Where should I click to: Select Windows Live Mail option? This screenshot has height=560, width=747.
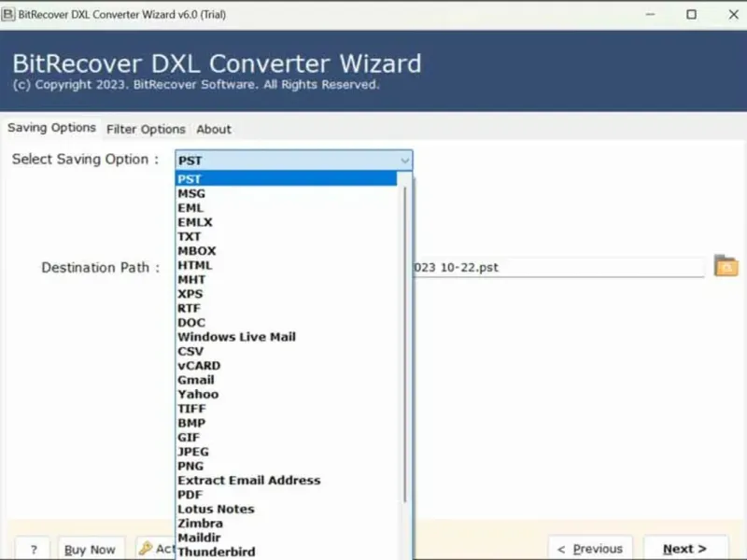click(x=287, y=337)
